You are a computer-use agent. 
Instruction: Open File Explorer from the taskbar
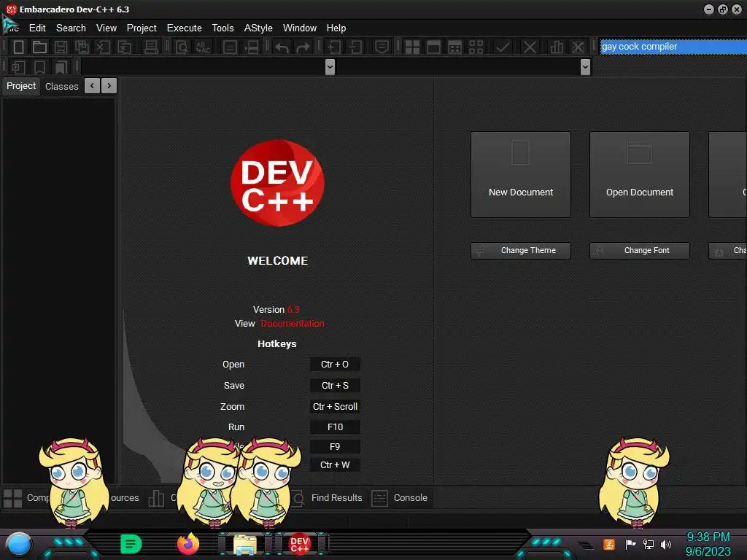245,544
